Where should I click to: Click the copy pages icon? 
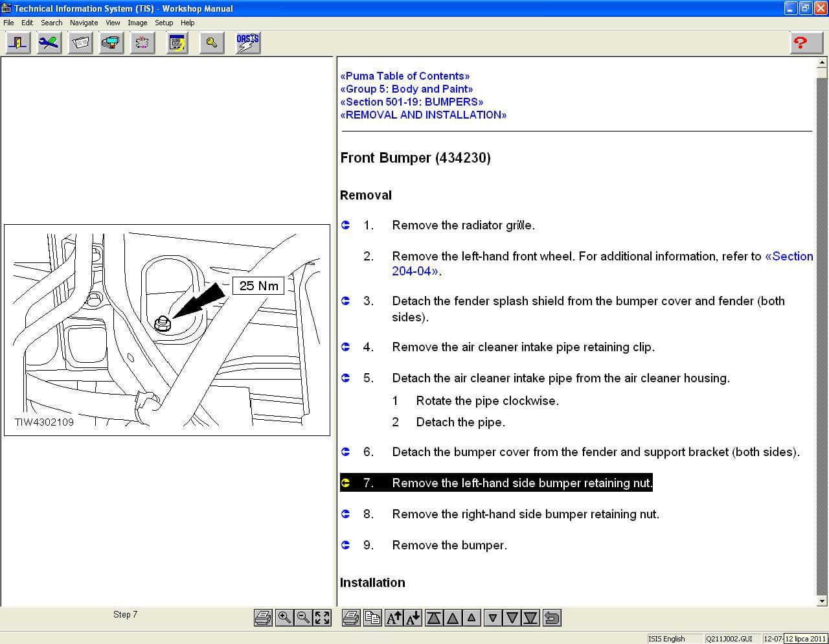[372, 617]
